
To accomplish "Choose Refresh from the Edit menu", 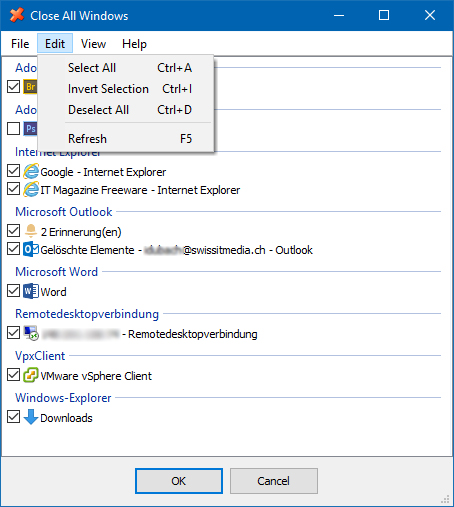I will [126, 139].
